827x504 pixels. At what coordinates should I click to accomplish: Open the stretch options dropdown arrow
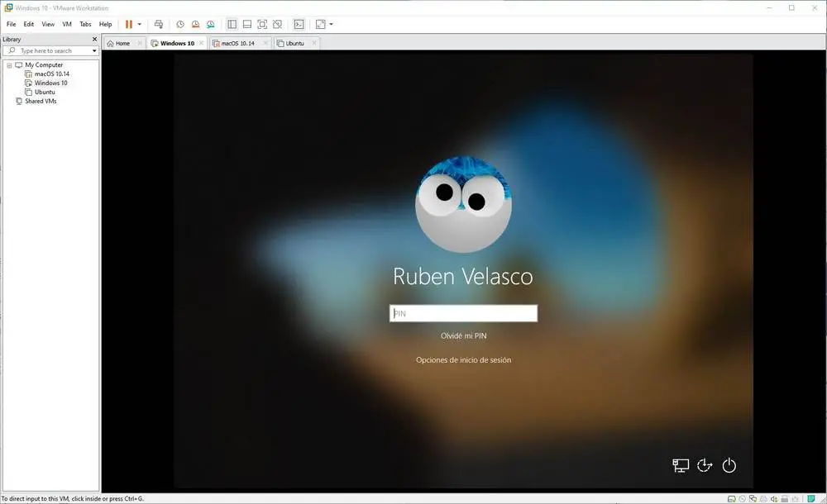point(332,24)
